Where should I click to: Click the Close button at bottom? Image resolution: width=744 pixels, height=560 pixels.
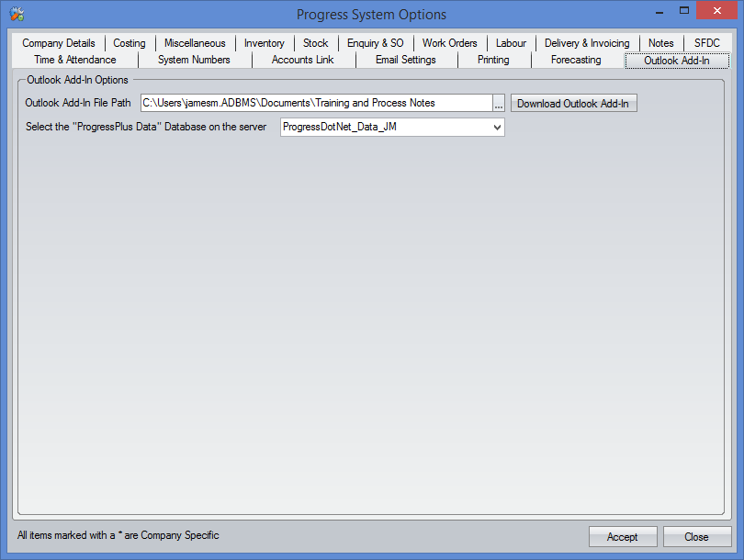(696, 537)
